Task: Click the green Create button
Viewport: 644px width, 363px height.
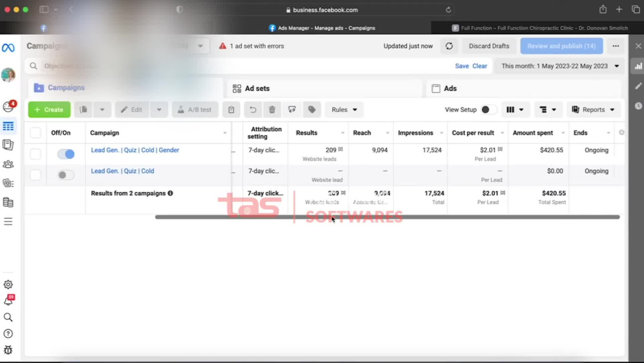Action: 50,110
